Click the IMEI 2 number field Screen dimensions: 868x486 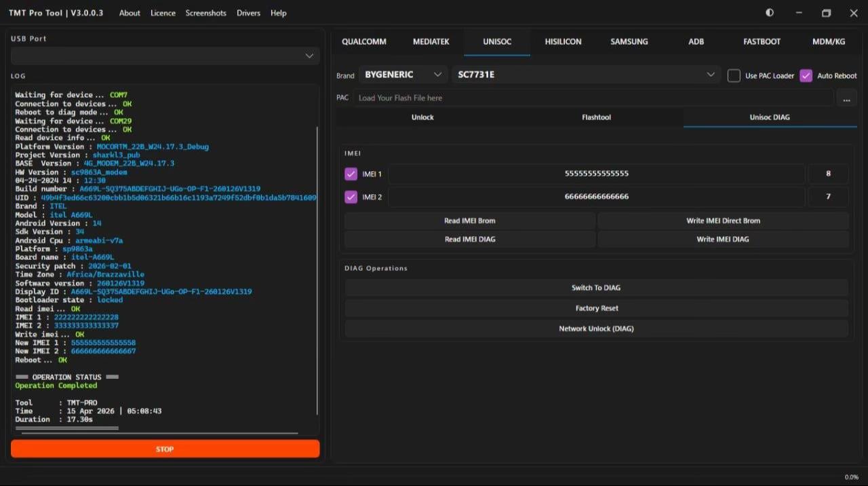coord(596,197)
